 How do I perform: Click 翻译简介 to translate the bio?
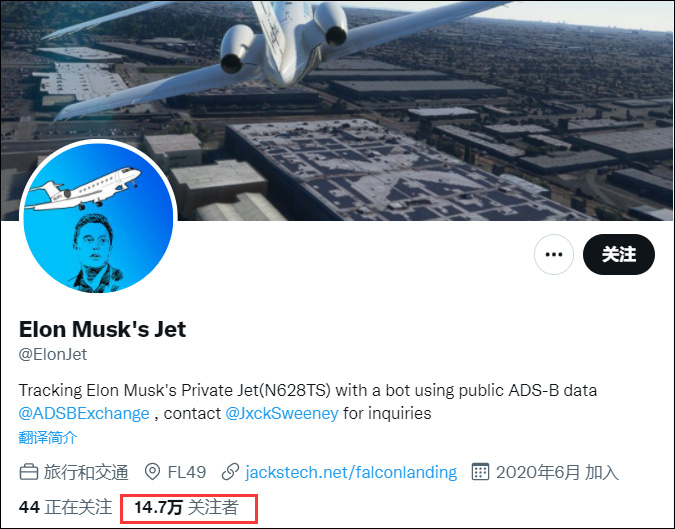pos(48,437)
